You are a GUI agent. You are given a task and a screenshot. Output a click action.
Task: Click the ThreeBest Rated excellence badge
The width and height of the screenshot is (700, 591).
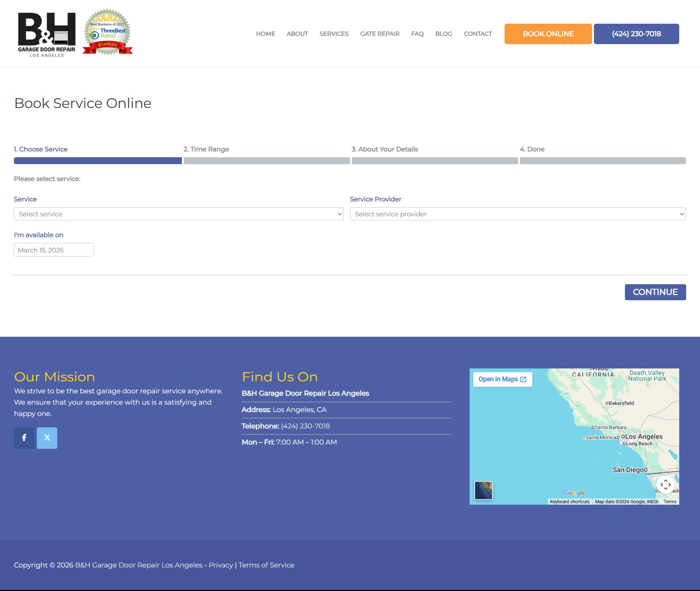[x=108, y=32]
